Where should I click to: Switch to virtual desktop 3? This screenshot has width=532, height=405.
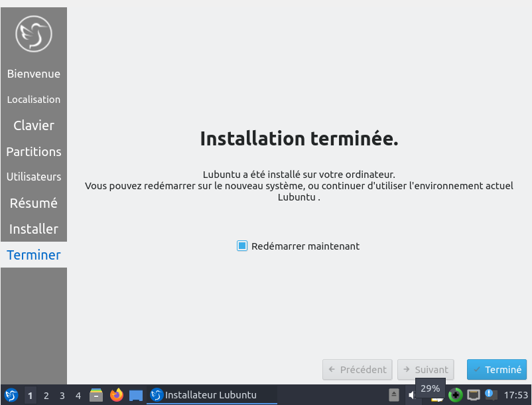pyautogui.click(x=62, y=396)
